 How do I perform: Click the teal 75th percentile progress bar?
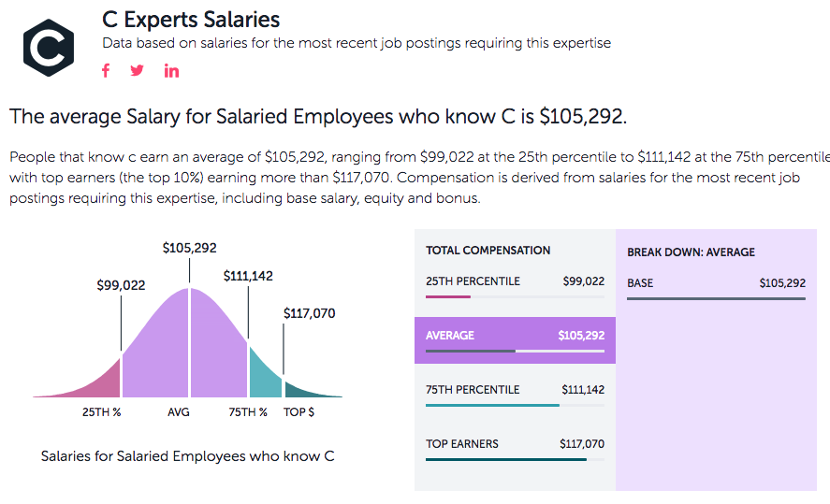491,405
